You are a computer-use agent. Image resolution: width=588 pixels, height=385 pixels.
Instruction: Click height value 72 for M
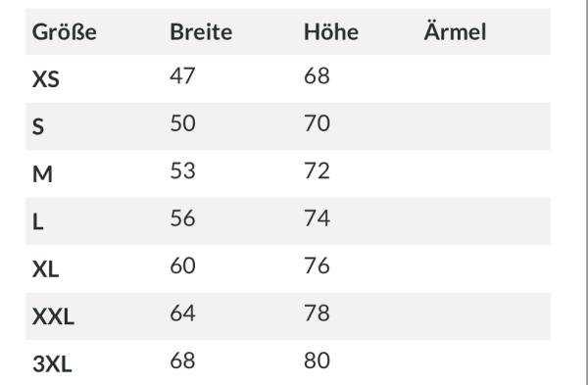317,170
